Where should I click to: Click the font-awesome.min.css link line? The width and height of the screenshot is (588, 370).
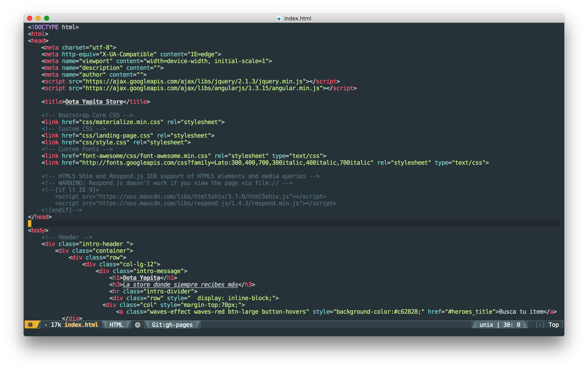point(184,156)
